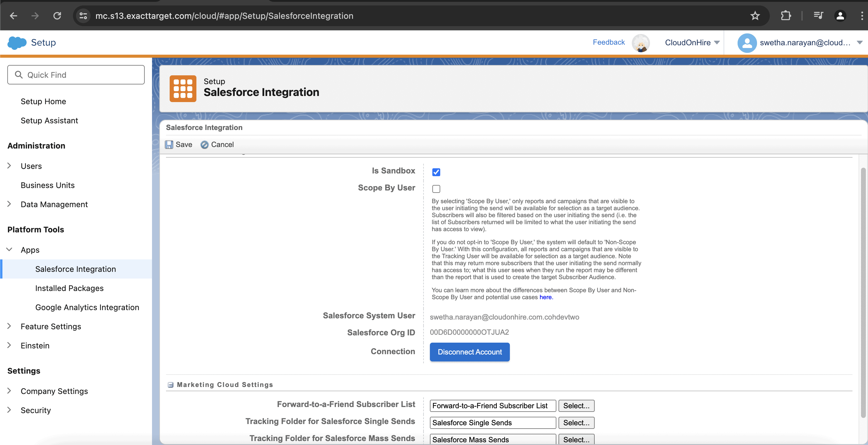Click the Salesforce System User email value
The width and height of the screenshot is (868, 445).
pyautogui.click(x=504, y=317)
